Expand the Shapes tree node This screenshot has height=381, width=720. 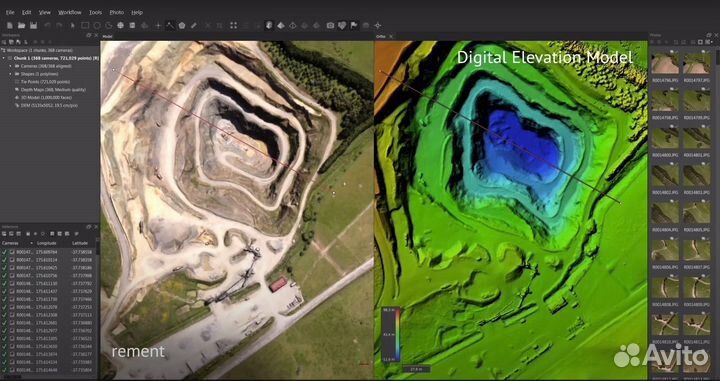click(11, 74)
